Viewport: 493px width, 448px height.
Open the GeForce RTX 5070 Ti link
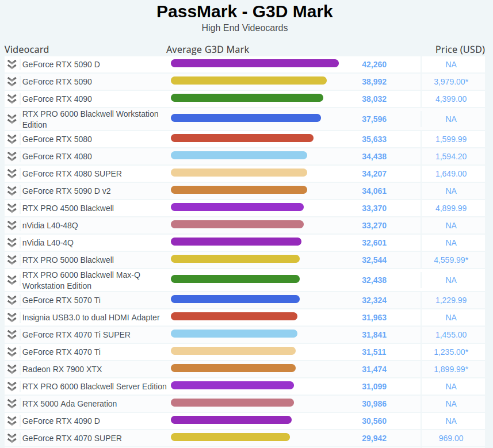coord(62,300)
